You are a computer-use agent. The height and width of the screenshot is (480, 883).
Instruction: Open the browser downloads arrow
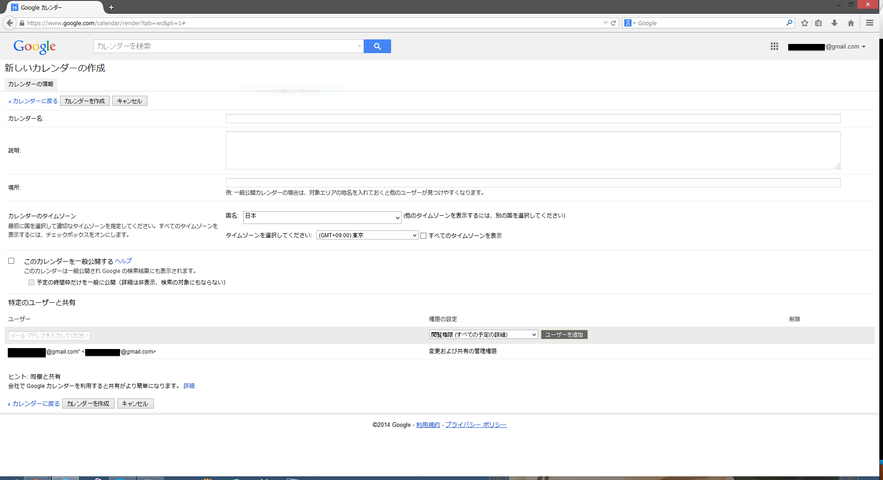coord(835,23)
